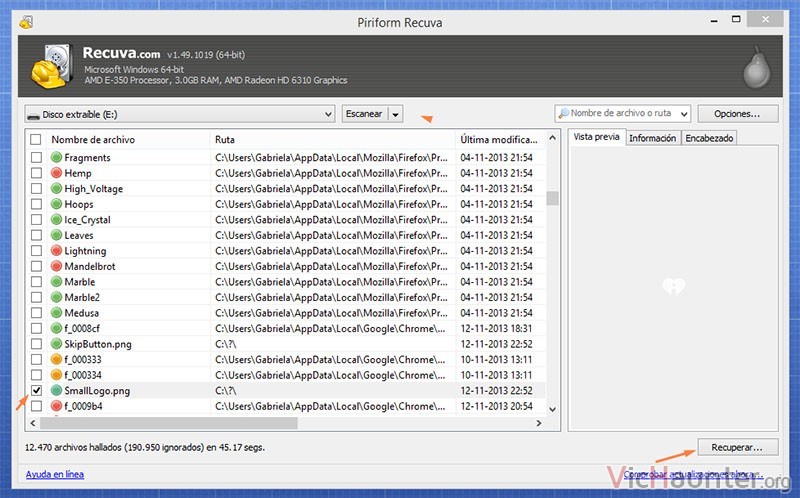The width and height of the screenshot is (800, 498).
Task: Click red status dot beside Mandelbrot
Action: [56, 266]
